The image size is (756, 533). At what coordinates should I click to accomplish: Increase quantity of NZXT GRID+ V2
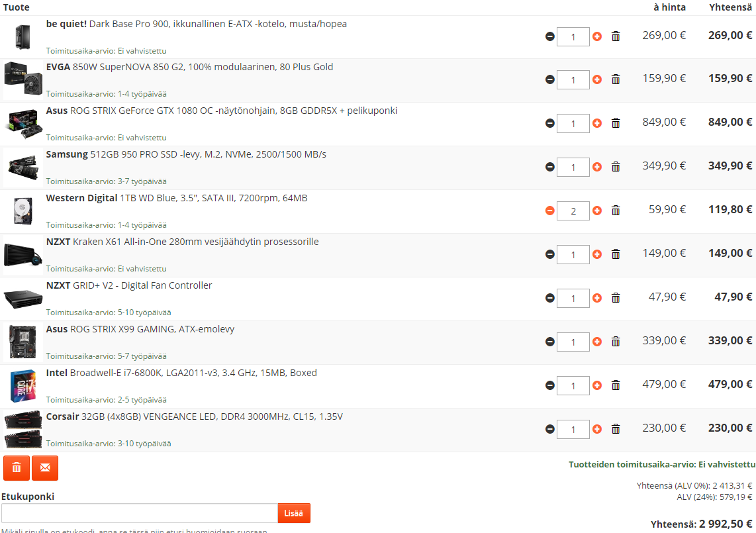(597, 298)
